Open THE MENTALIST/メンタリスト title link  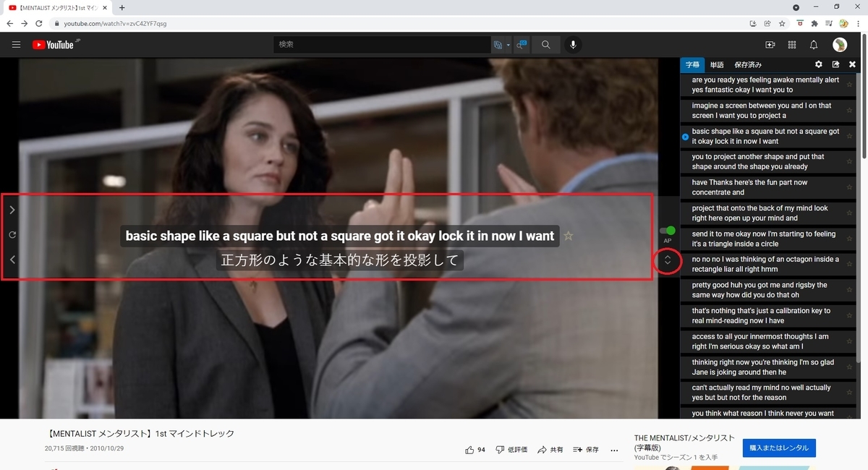pyautogui.click(x=684, y=443)
